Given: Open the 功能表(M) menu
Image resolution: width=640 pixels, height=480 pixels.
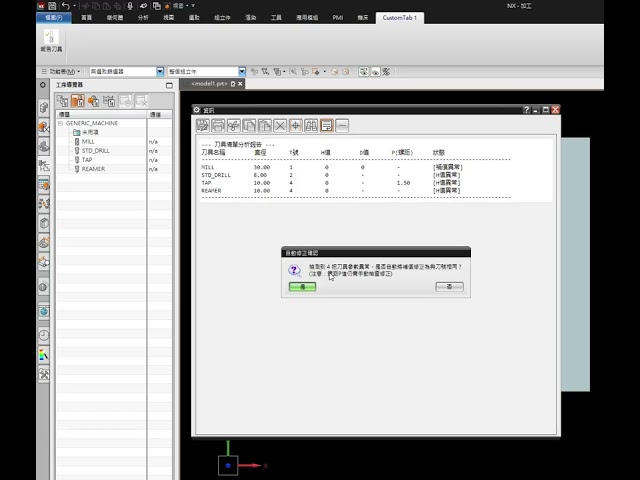Looking at the screenshot, I should tap(61, 71).
